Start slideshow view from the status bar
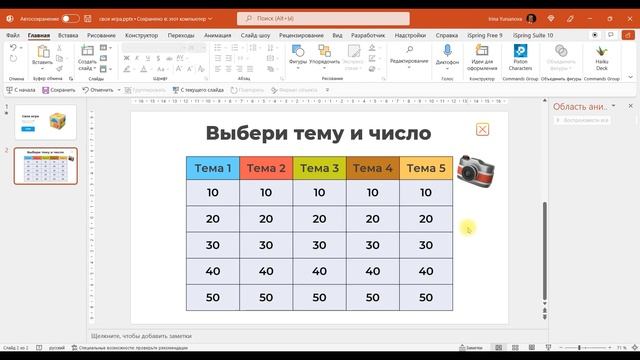The height and width of the screenshot is (360, 640). coord(548,347)
